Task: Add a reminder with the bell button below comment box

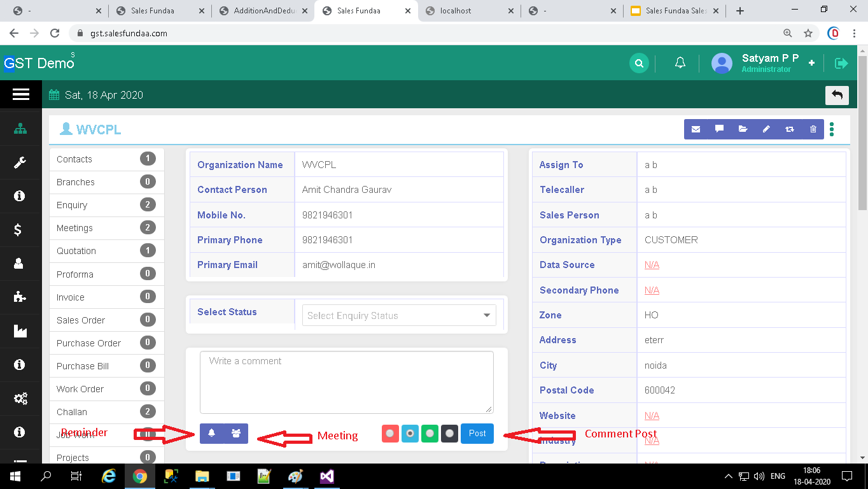Action: [x=211, y=434]
